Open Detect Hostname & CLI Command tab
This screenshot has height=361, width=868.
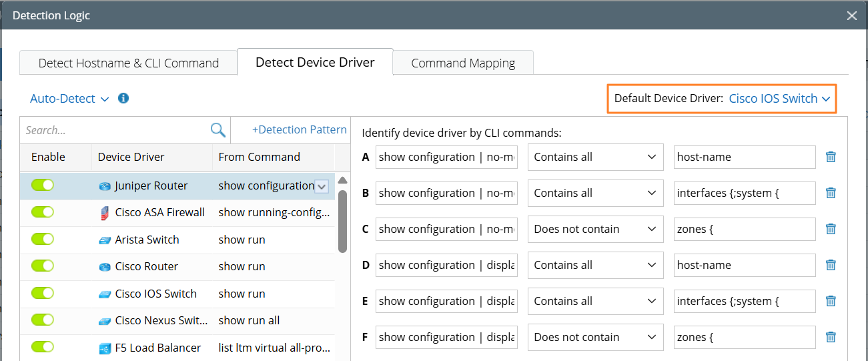[x=129, y=63]
